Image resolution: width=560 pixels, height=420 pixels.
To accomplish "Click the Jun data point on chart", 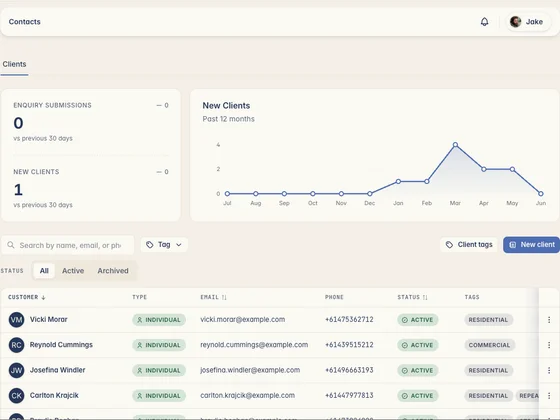I will [x=541, y=194].
